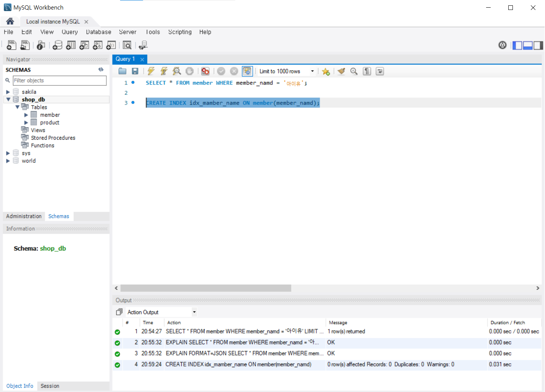The width and height of the screenshot is (545, 392).
Task: Select the CREATE INDEX output row
Action: point(327,364)
